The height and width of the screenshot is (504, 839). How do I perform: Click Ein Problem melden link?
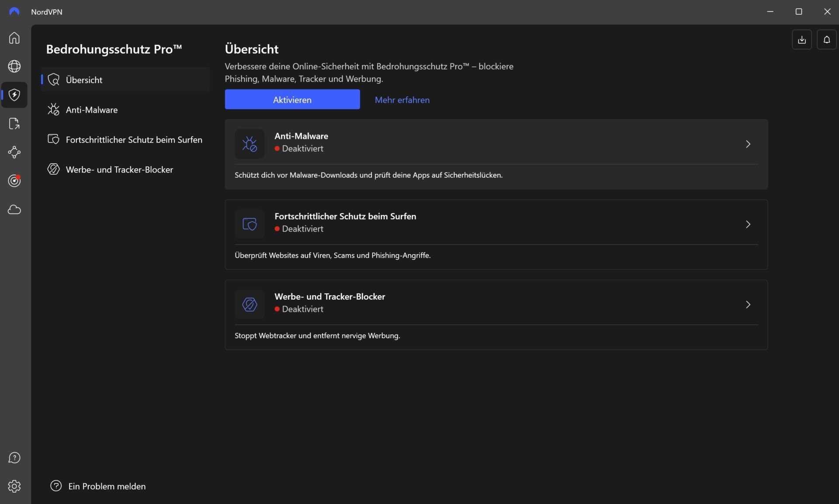click(x=107, y=486)
